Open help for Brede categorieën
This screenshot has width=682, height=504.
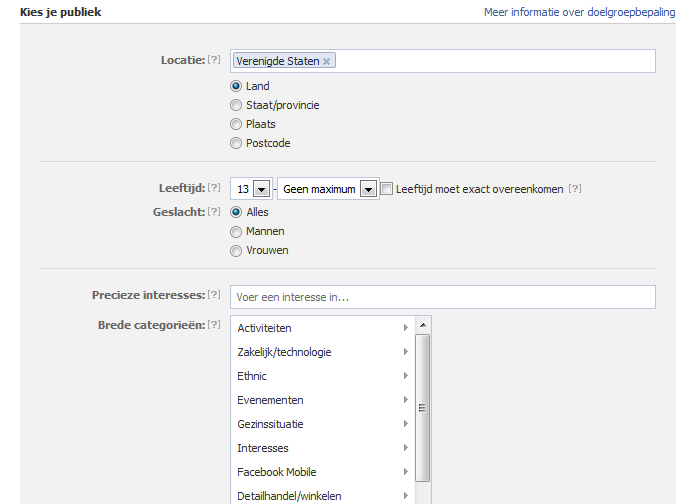point(213,325)
